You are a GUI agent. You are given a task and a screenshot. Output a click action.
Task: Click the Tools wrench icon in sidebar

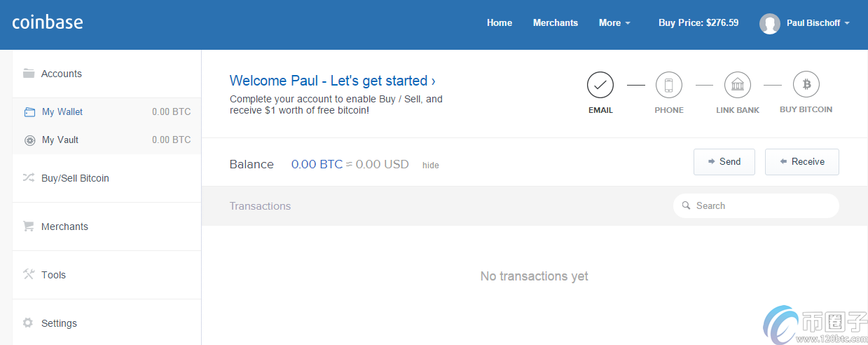pos(29,274)
